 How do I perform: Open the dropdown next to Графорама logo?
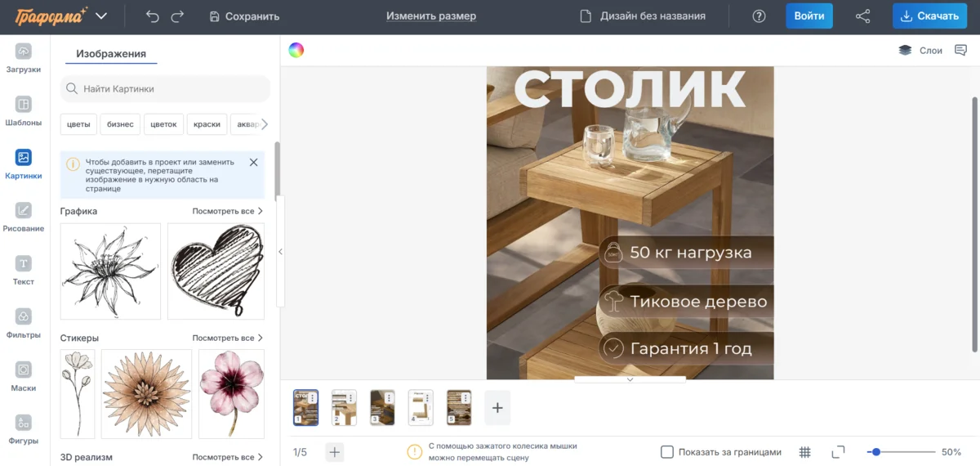click(x=101, y=16)
